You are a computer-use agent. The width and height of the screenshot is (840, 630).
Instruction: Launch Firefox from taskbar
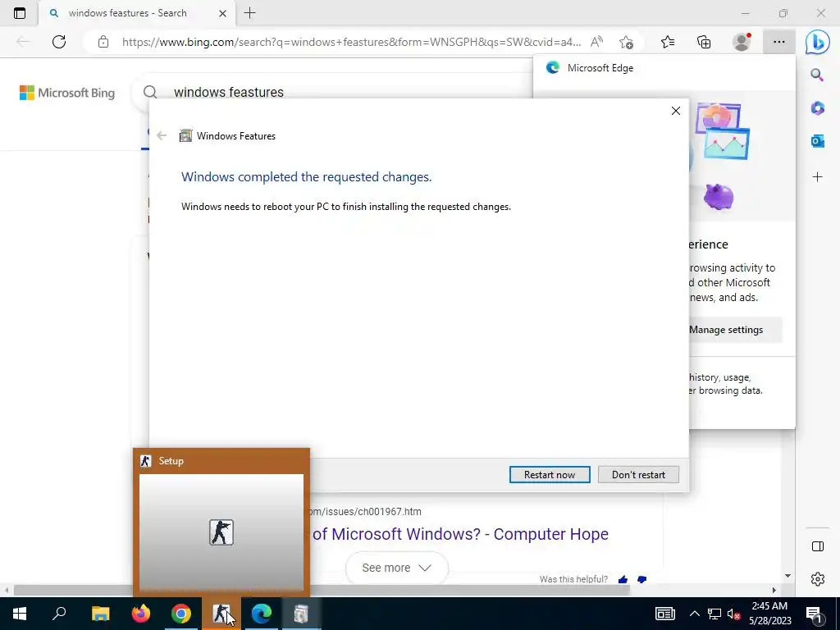coord(141,614)
